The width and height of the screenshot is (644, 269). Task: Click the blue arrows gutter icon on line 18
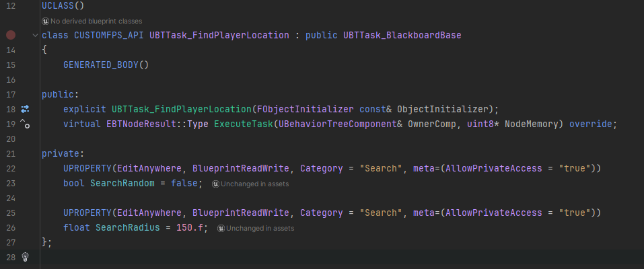pyautogui.click(x=25, y=109)
